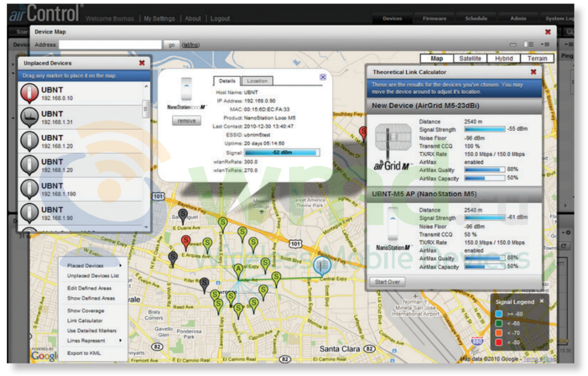The width and height of the screenshot is (588, 376).
Task: Select the gray marker icon for UBNT 192.168.1.190
Action: 29,189
